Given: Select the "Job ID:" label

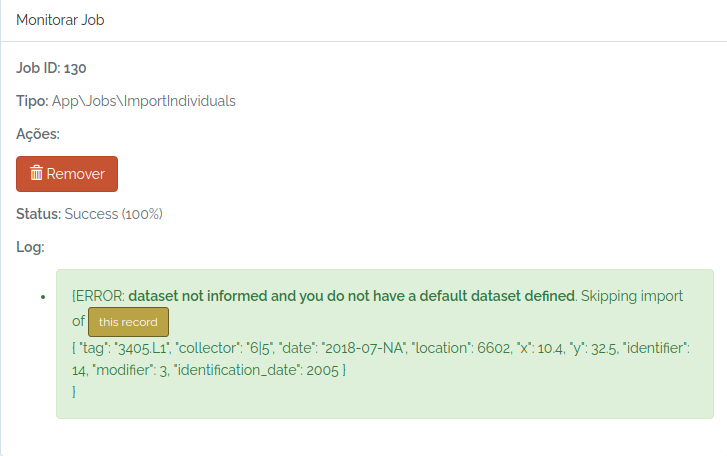Looking at the screenshot, I should click(38, 68).
